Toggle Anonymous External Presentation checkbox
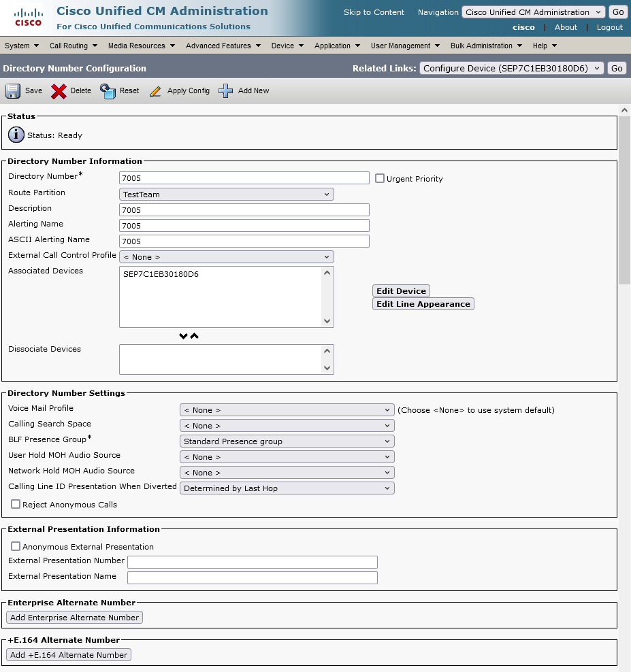This screenshot has width=631, height=672. (16, 546)
